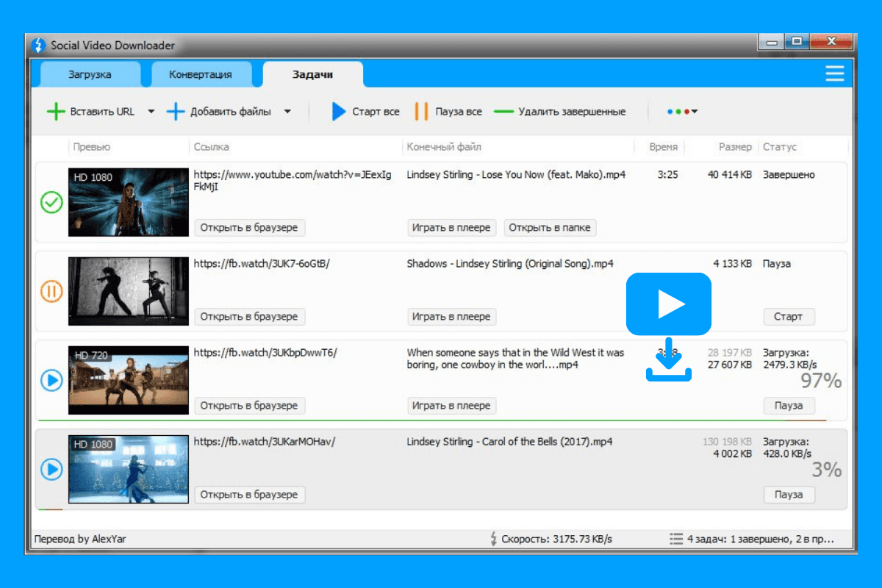882x588 pixels.
Task: Click Открыть в браузере for Wild West video
Action: click(x=249, y=406)
